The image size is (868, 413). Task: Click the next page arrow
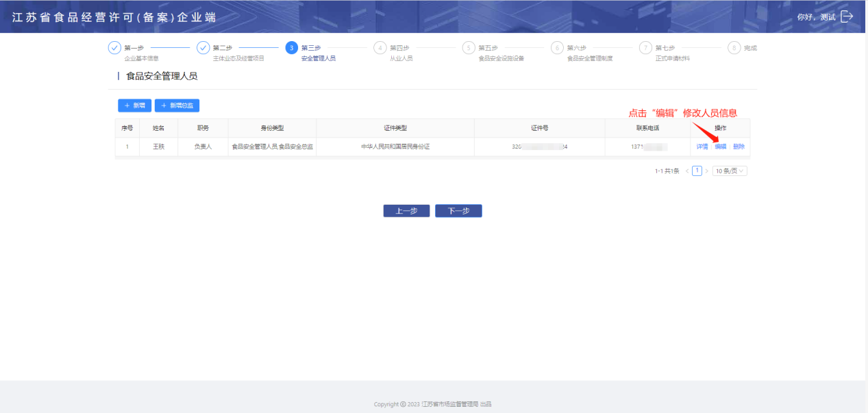click(x=706, y=171)
